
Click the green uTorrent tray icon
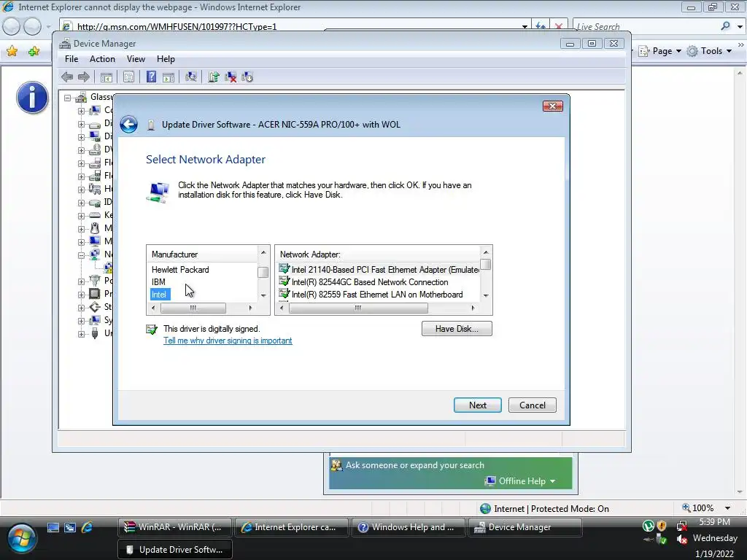tap(648, 526)
